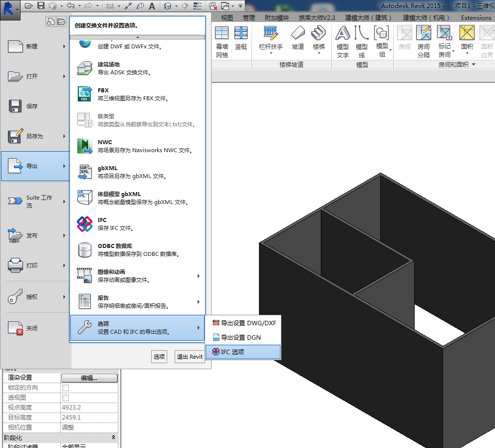Select the Room Separator tool (房间分隔)
495x448 pixels.
click(424, 42)
